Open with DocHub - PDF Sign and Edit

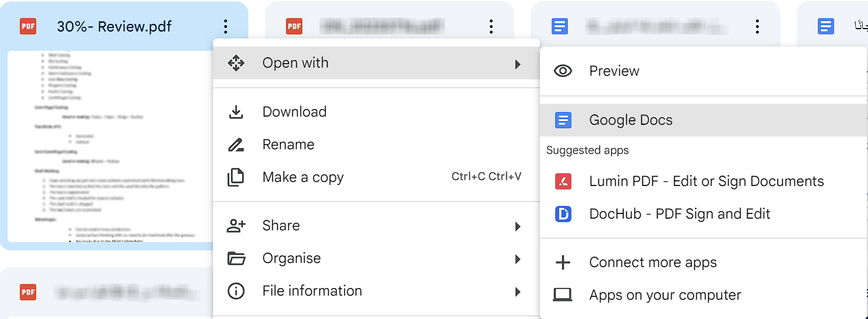pyautogui.click(x=703, y=214)
